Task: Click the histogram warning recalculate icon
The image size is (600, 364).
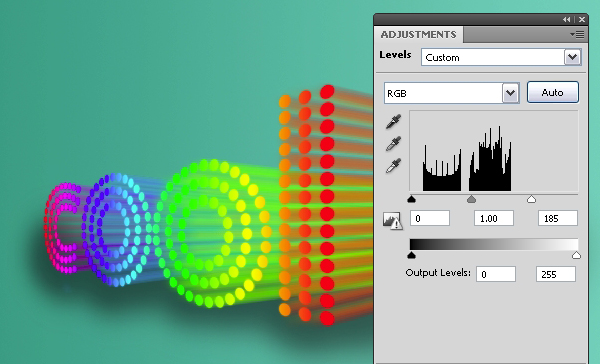Action: pyautogui.click(x=393, y=221)
